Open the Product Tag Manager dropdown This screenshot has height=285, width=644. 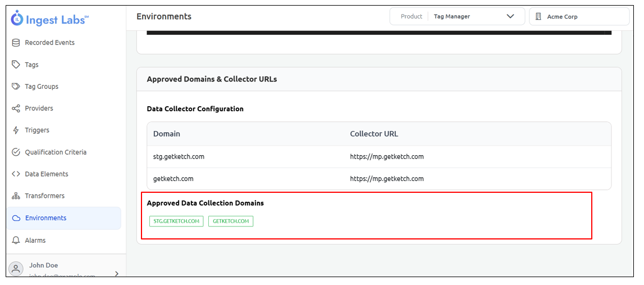tap(457, 17)
